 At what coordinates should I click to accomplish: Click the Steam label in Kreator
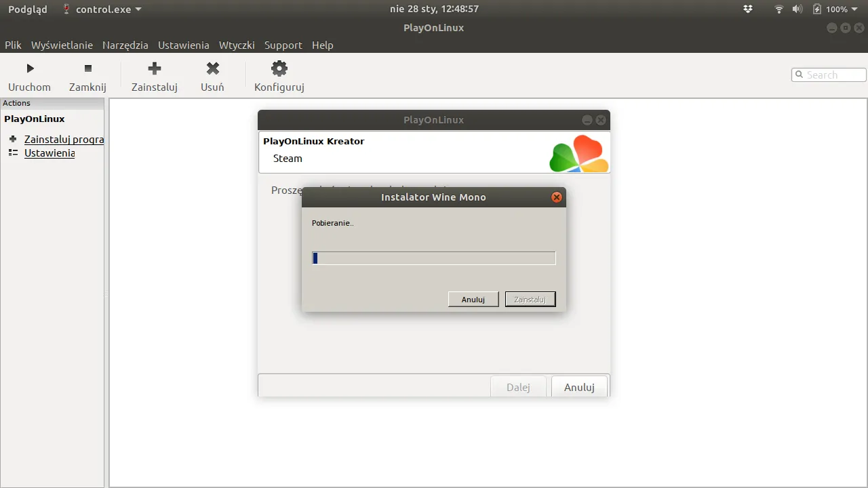click(288, 158)
